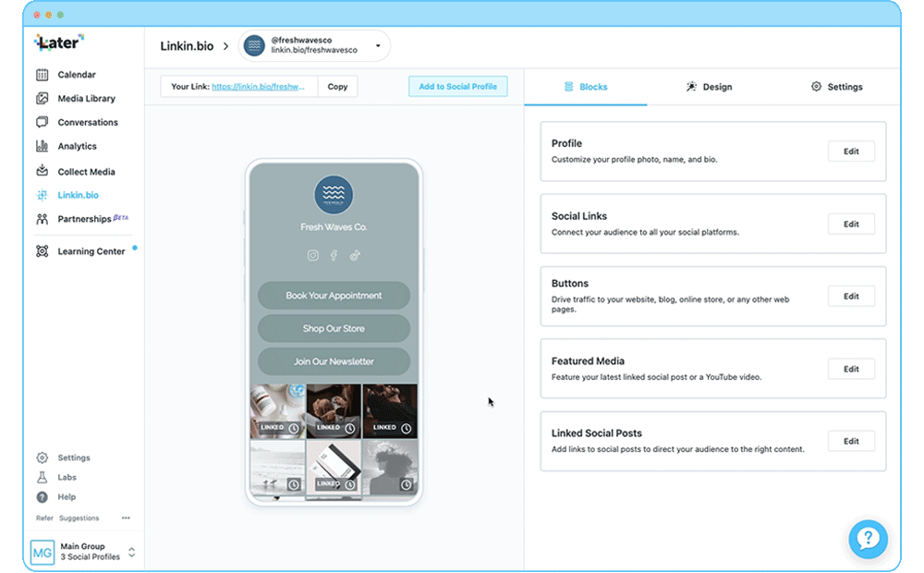Edit the Social Links block
Screen dimensions: 924x573
tap(851, 224)
